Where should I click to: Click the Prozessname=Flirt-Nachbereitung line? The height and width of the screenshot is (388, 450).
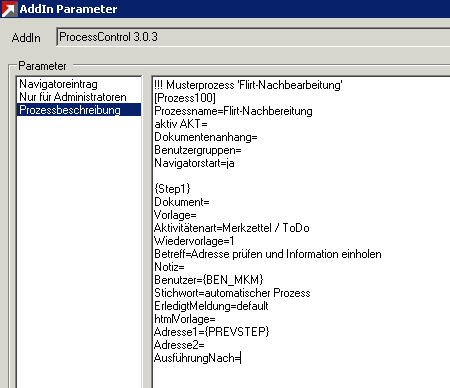[233, 111]
